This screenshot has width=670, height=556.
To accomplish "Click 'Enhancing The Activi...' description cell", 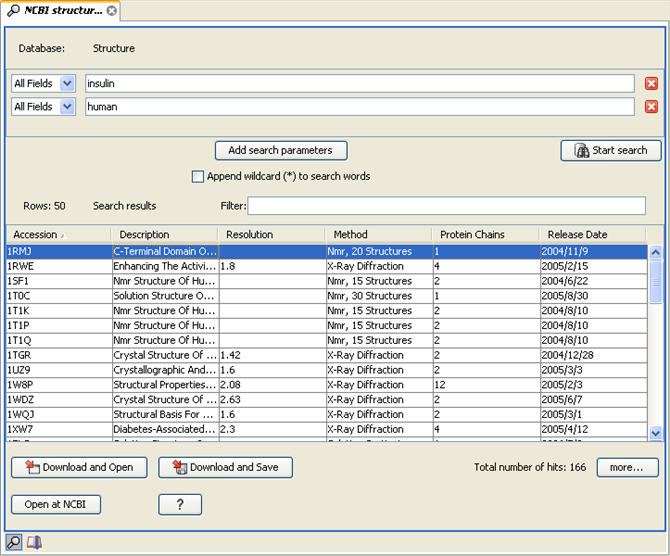I will (165, 266).
